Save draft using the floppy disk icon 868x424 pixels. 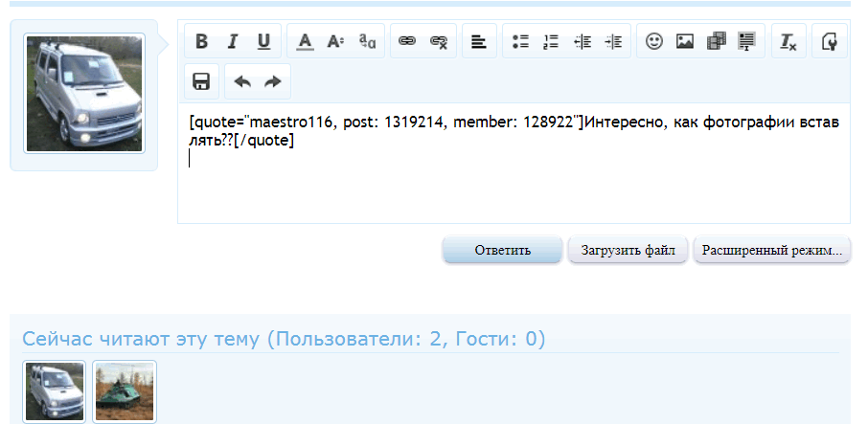(x=202, y=81)
